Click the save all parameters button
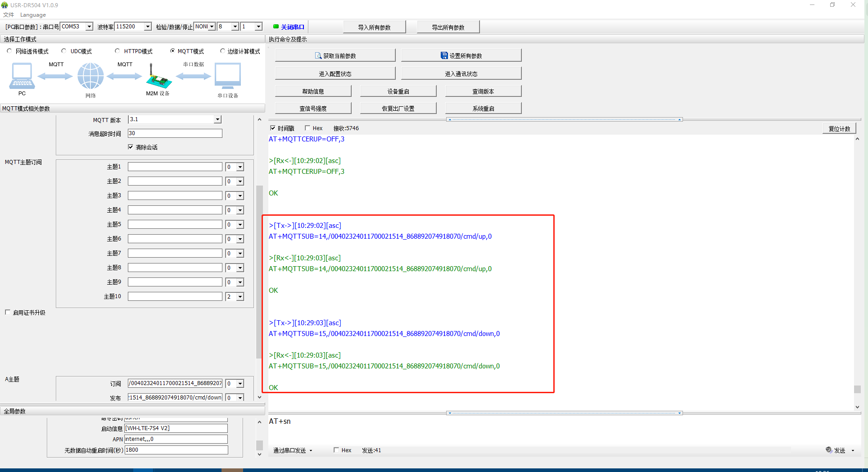 [461, 56]
